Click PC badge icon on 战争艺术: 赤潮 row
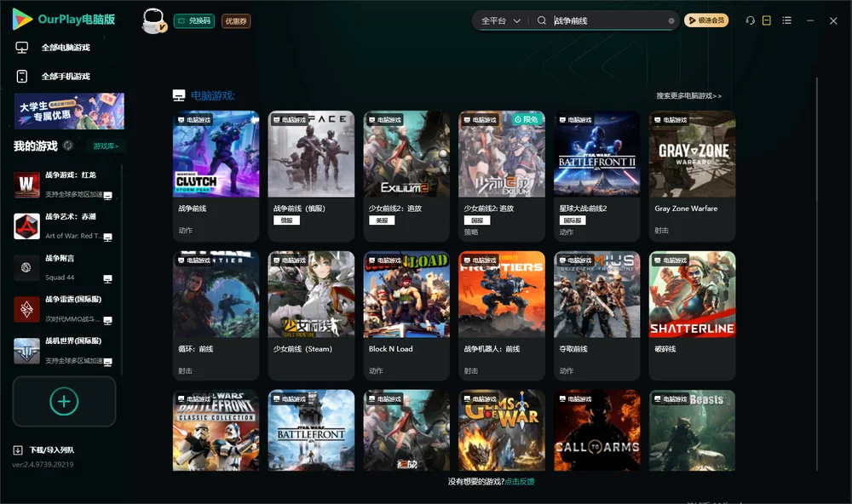The width and height of the screenshot is (852, 504). point(107,238)
